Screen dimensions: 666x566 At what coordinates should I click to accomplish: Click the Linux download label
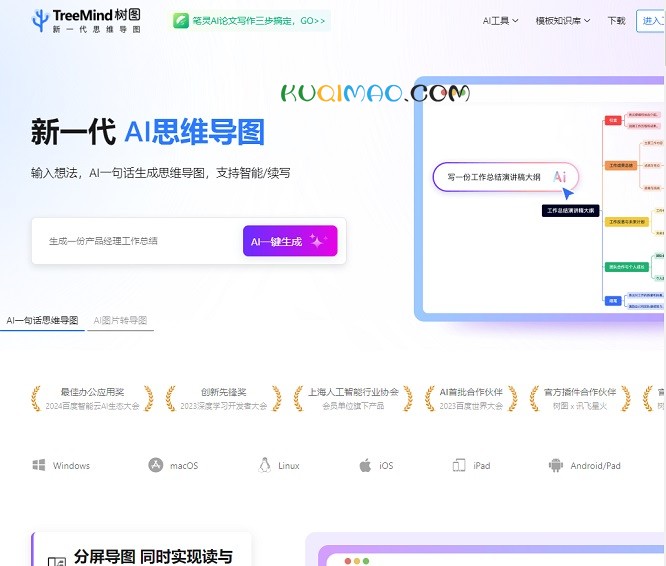289,466
